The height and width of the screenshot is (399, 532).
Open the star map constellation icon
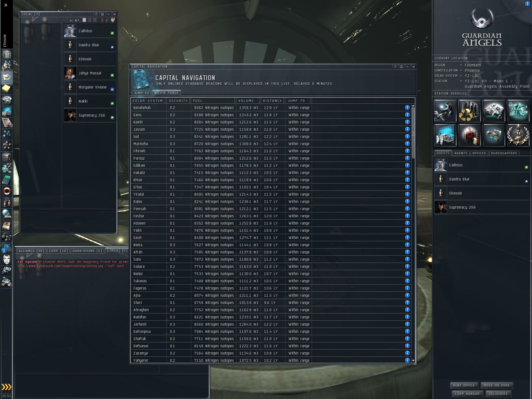[7, 134]
